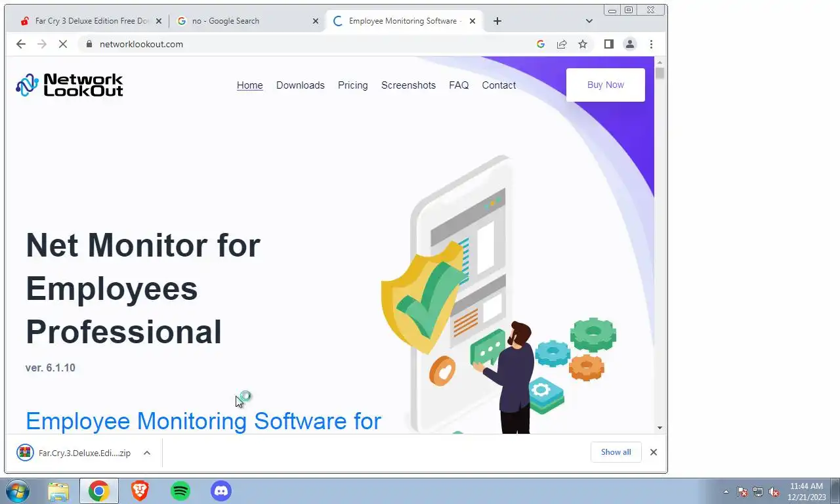Click the page vertical scrollbar thumb
Image resolution: width=840 pixels, height=504 pixels.
tap(660, 73)
